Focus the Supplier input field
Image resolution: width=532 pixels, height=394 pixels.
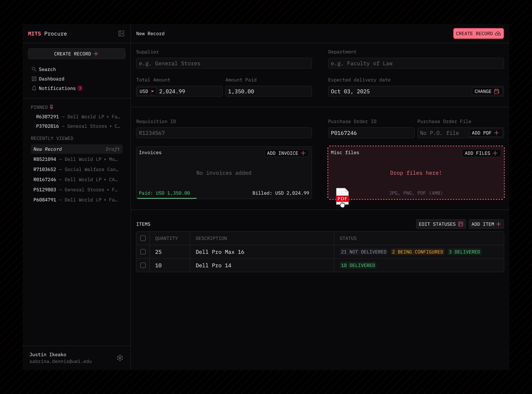pos(224,63)
